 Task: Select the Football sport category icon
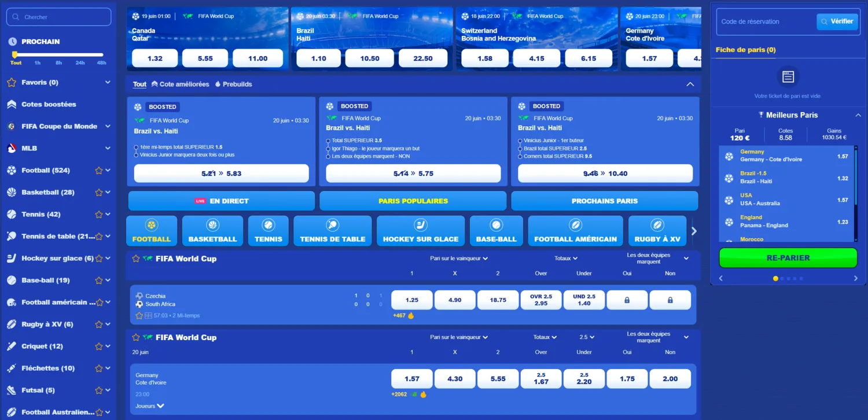click(152, 224)
